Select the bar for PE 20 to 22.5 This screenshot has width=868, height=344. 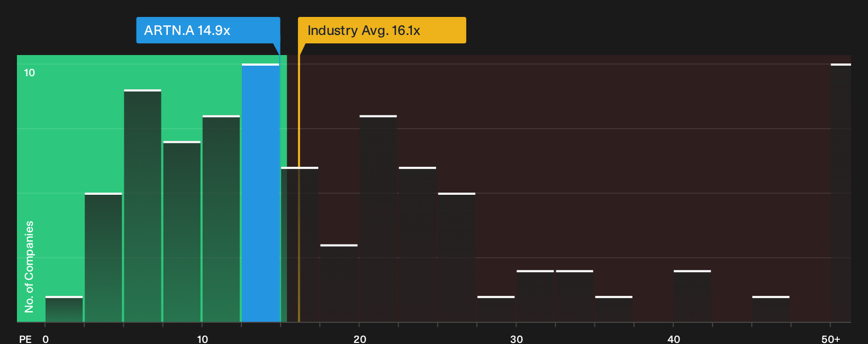(x=378, y=219)
